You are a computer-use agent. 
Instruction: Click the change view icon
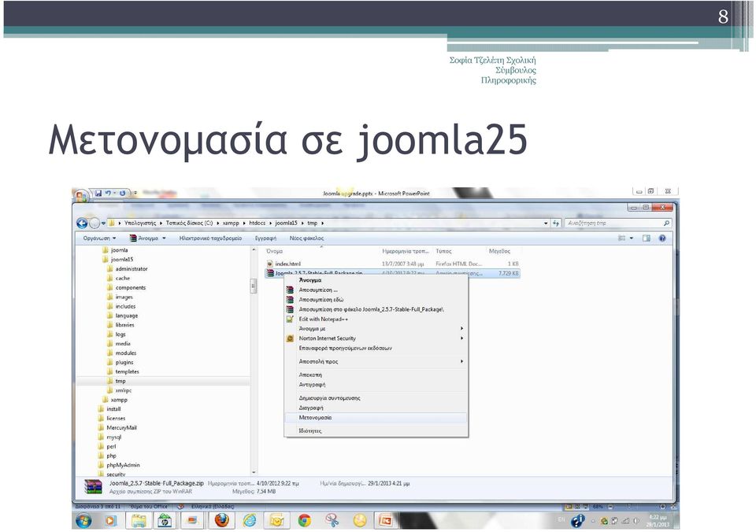point(622,238)
